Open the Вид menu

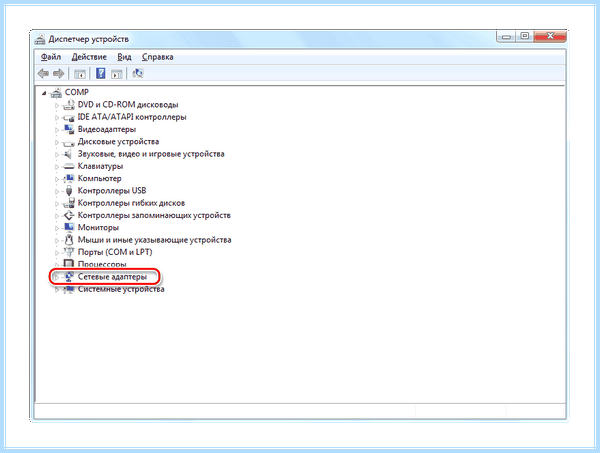124,57
